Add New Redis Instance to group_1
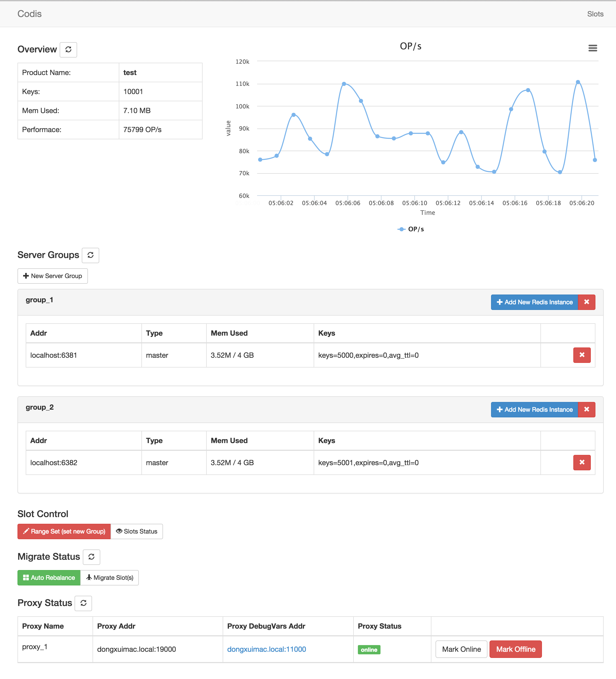This screenshot has height=679, width=616. pos(535,302)
